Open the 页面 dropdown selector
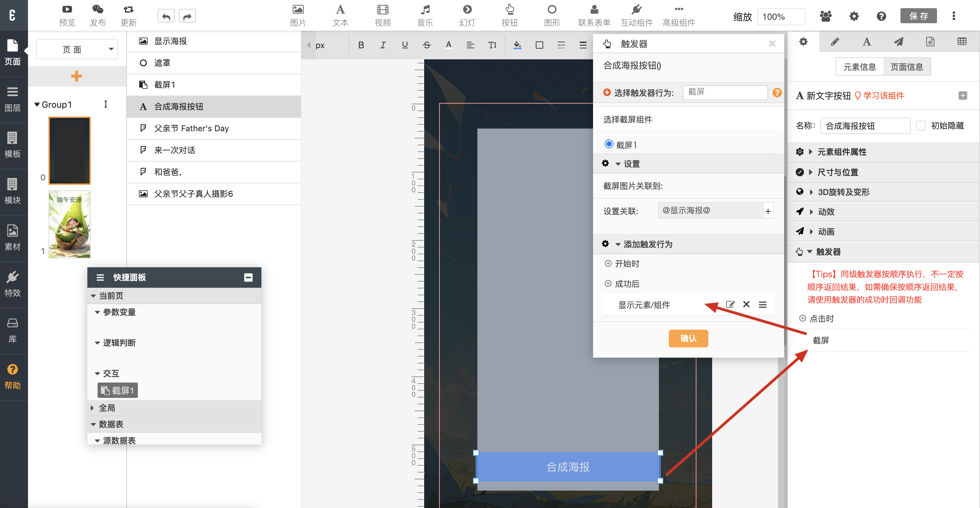The width and height of the screenshot is (980, 508). pyautogui.click(x=77, y=49)
